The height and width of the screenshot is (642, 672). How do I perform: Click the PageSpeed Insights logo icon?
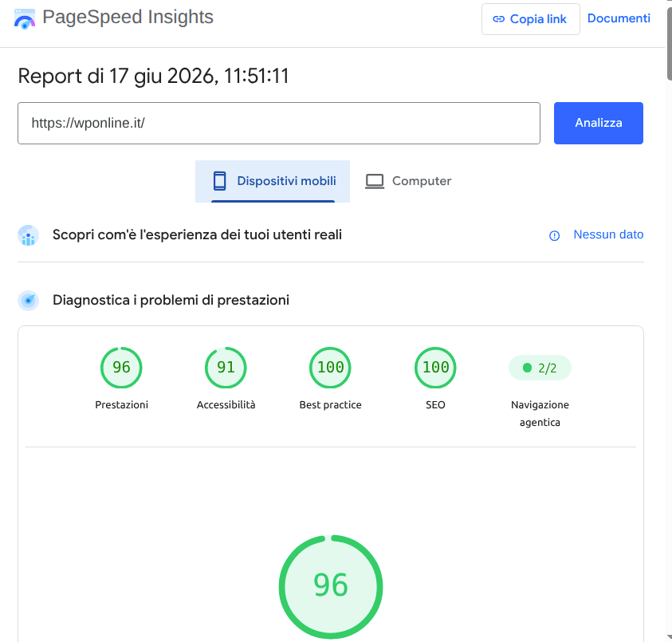(25, 19)
